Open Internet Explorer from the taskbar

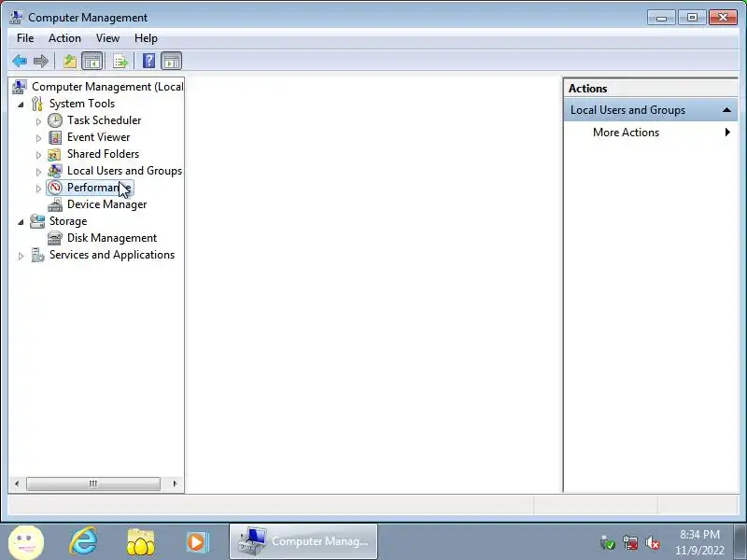pos(83,541)
